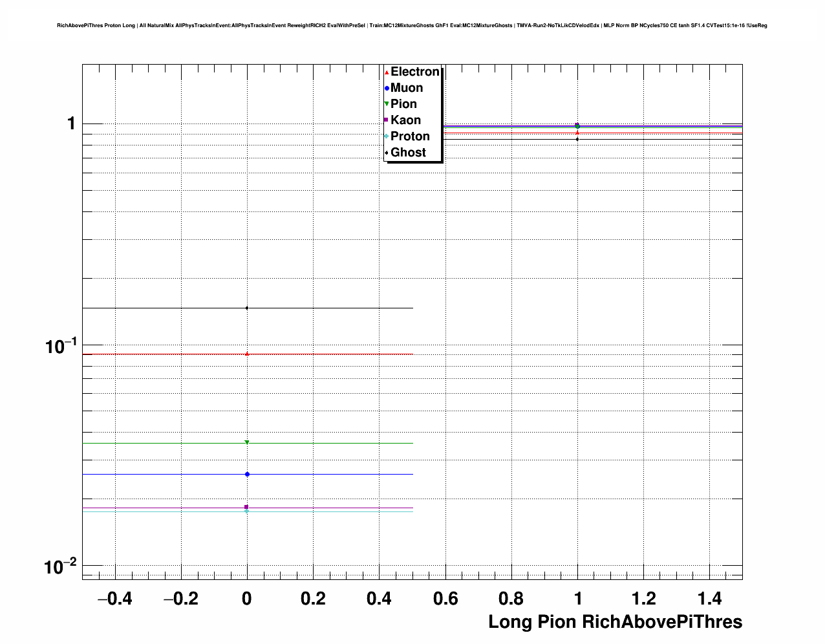825x644 pixels.
Task: Click the purple Kaon legend square
Action: pos(386,120)
